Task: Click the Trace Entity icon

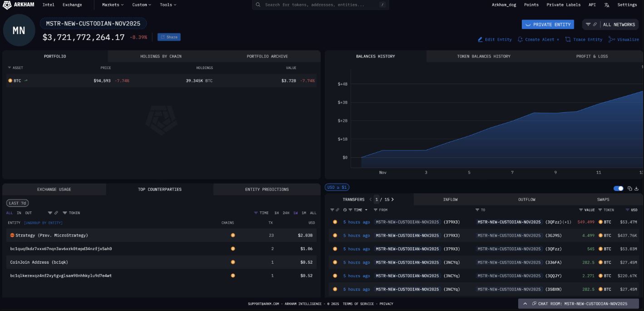Action: (x=568, y=40)
